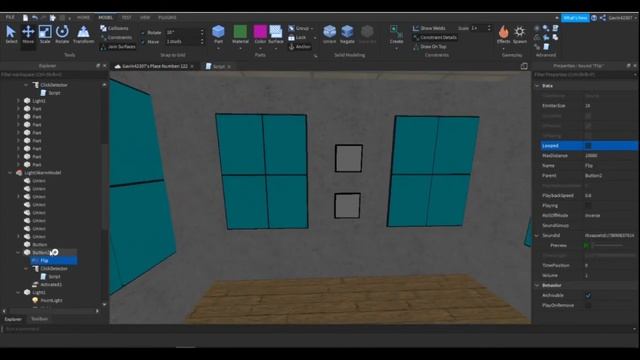Click the viewport layout icon above Properties
This screenshot has width=640, height=360.
pos(524,66)
